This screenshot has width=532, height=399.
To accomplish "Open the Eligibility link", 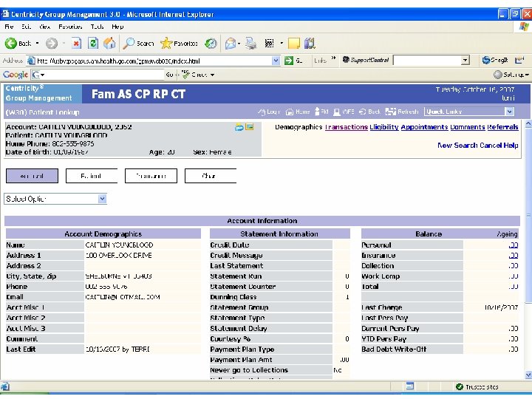I will point(384,127).
